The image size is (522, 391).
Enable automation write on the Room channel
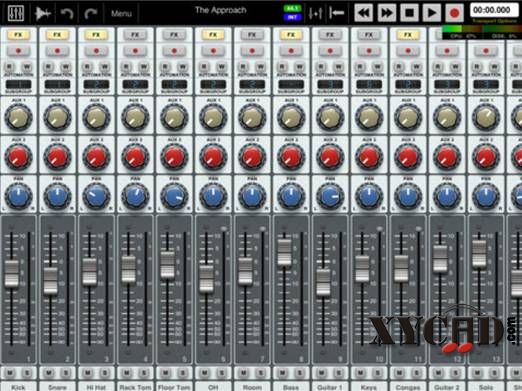click(261, 67)
